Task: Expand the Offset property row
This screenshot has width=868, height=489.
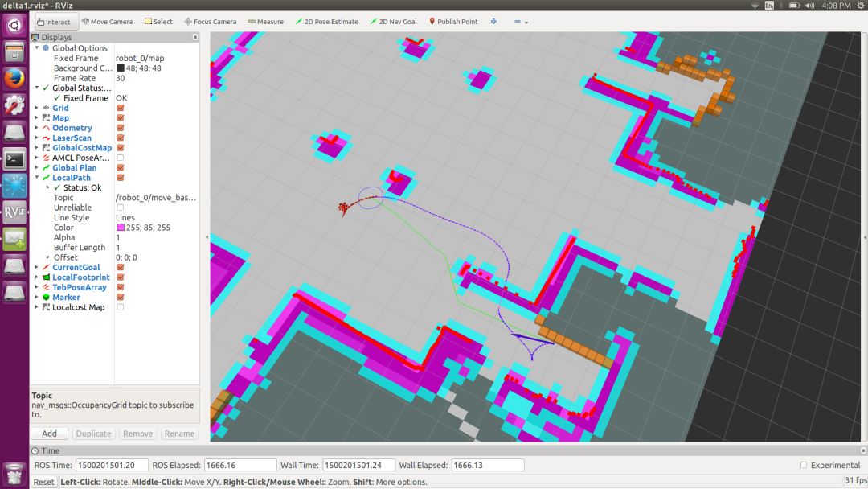Action: [x=47, y=257]
